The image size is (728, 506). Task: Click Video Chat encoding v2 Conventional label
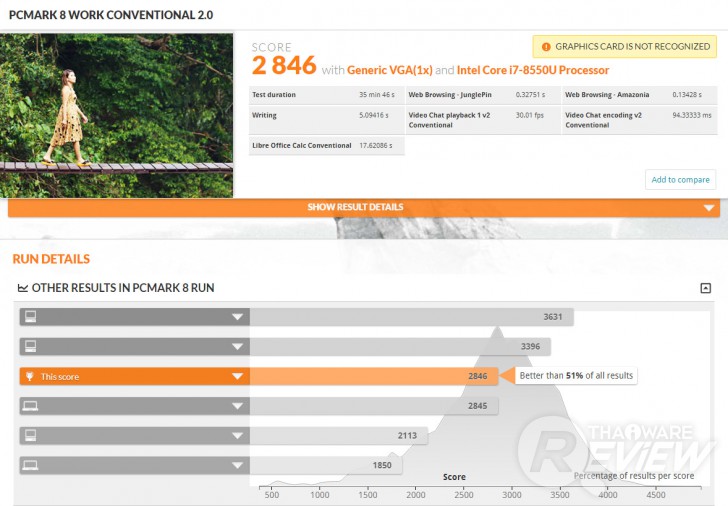click(x=603, y=120)
